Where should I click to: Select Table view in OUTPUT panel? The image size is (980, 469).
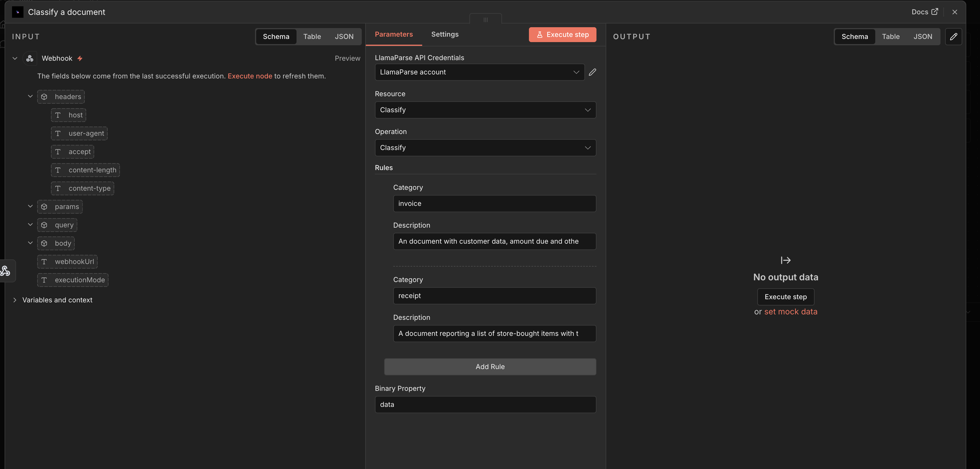click(891, 37)
